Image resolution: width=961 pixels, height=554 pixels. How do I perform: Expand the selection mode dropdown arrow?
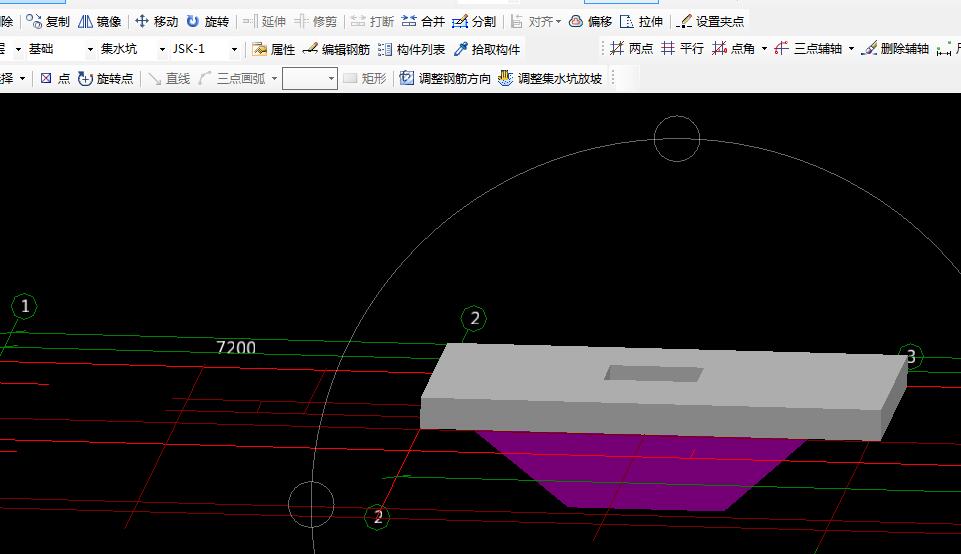coord(22,78)
